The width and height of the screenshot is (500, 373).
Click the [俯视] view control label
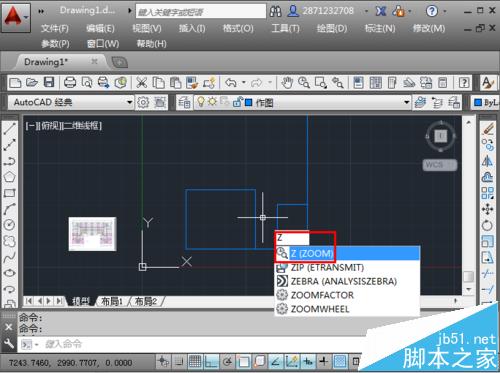(49, 126)
